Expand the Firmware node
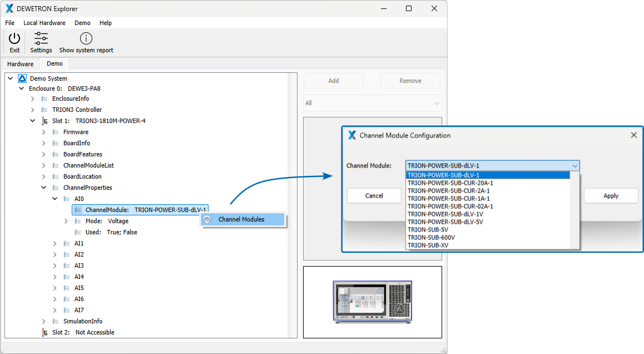Screen dimensions: 644x354 tap(43, 132)
